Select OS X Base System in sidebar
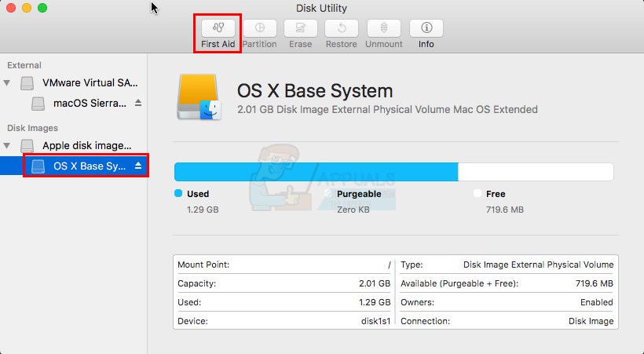The height and width of the screenshot is (354, 644). click(88, 166)
